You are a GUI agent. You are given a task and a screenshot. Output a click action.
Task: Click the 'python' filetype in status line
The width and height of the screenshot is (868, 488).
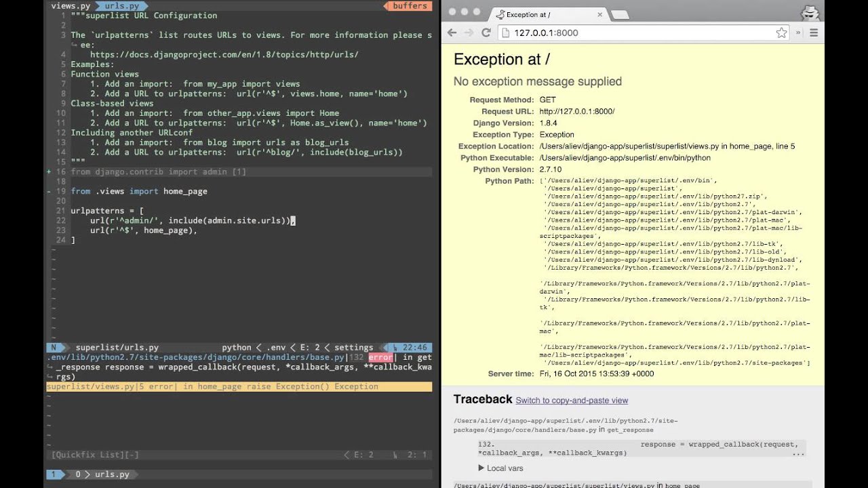click(x=236, y=347)
